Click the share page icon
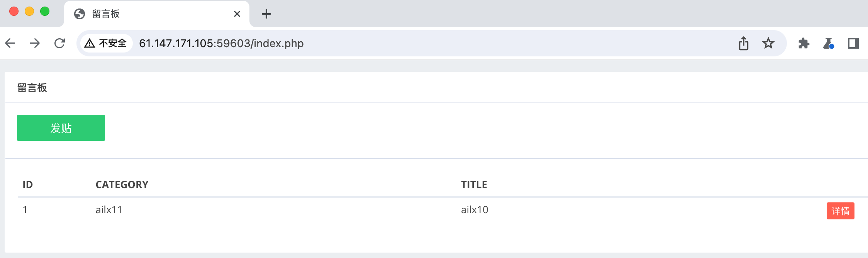Viewport: 868px width, 258px height. click(x=743, y=43)
